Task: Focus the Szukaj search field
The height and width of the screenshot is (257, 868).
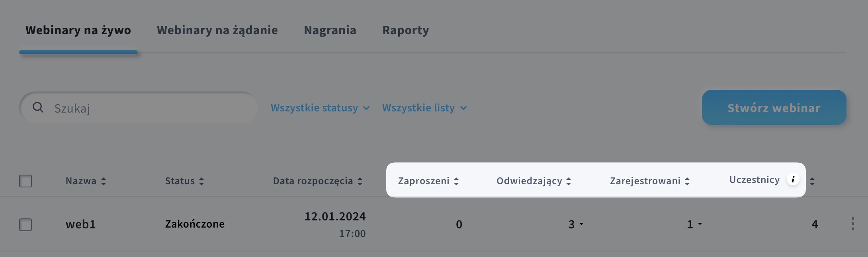Action: click(139, 108)
